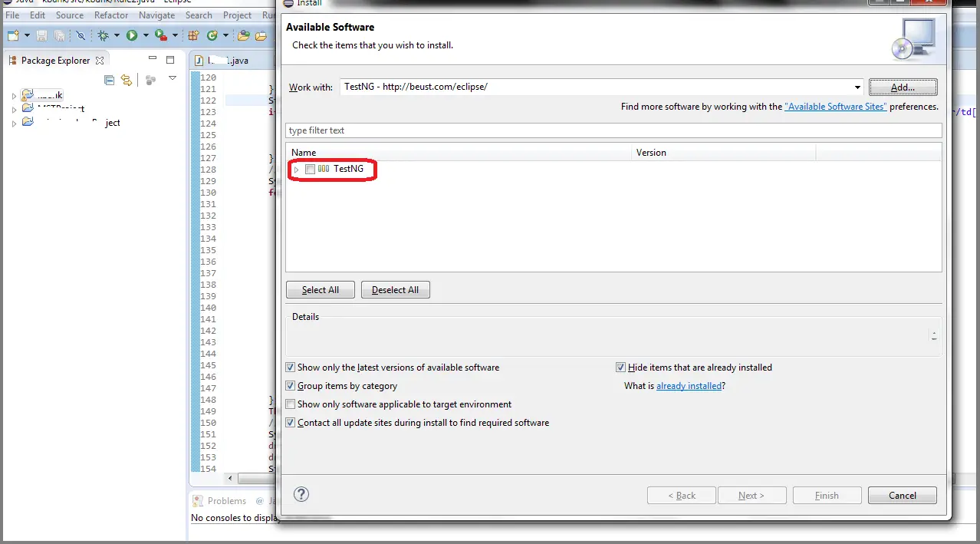Click the Problems view tab icon

click(x=199, y=501)
